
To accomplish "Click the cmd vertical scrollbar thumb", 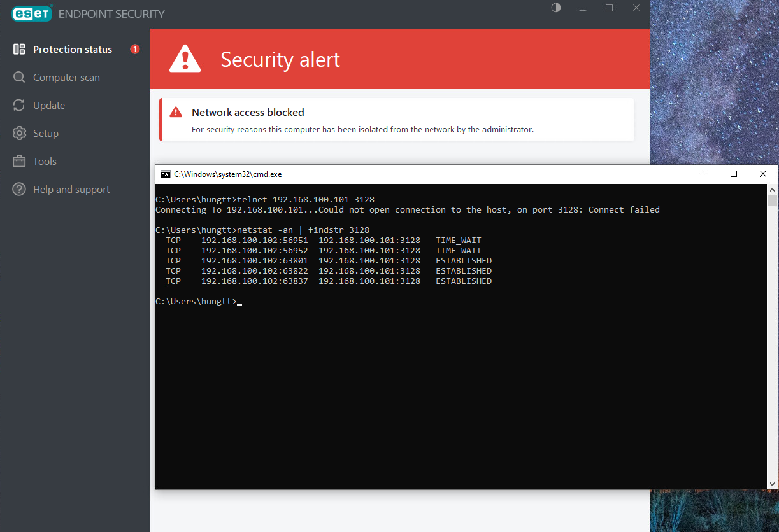I will click(x=772, y=200).
